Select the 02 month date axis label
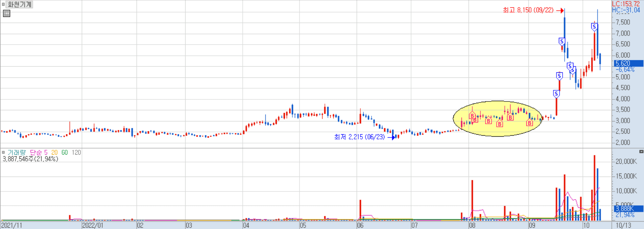The image size is (644, 229). click(x=140, y=225)
